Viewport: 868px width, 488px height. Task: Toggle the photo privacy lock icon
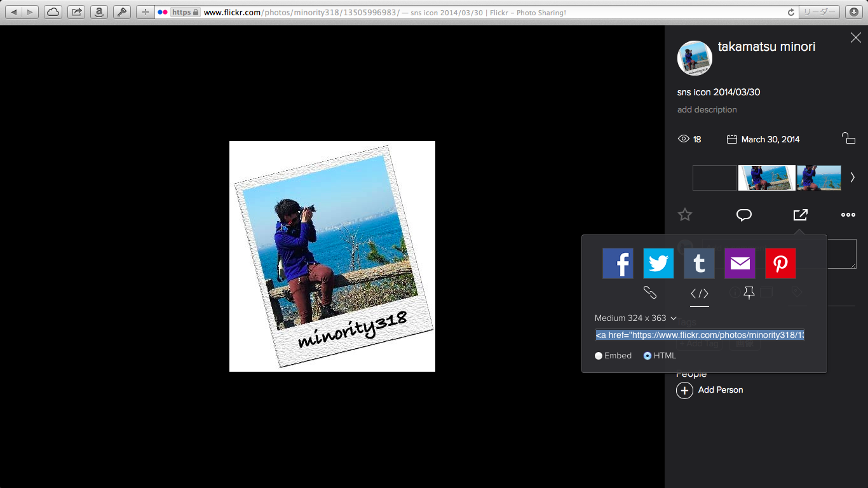pos(848,139)
